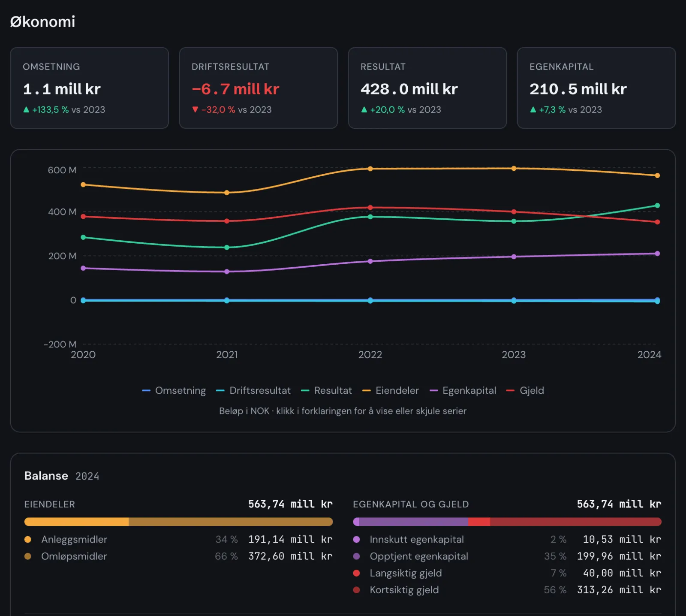
Task: Click the 2024 year next to Balanse
Action: click(87, 476)
